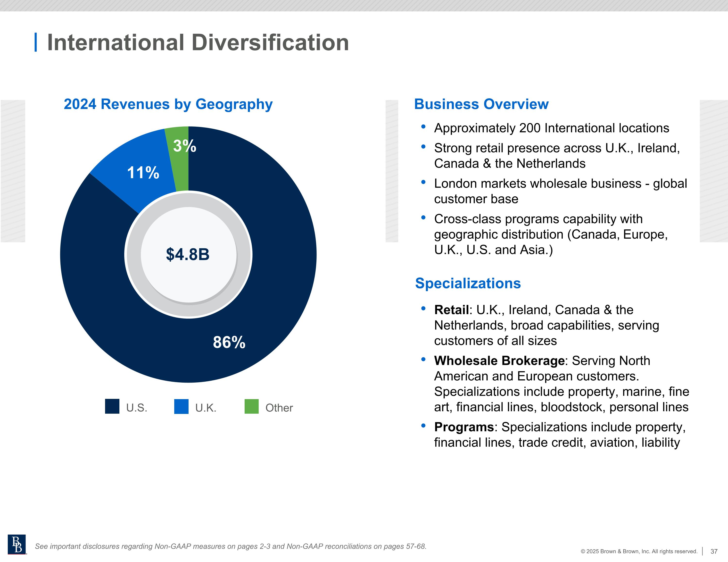This screenshot has height=562, width=728.
Task: Click the Brown & Brown logo icon
Action: coord(17,544)
